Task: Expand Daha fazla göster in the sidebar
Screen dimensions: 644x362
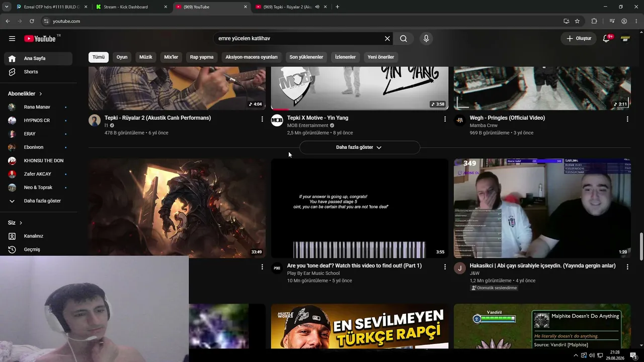Action: 38,201
